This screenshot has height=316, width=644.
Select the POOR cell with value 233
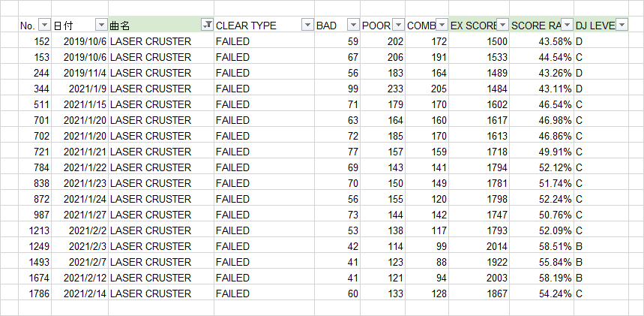pos(383,89)
